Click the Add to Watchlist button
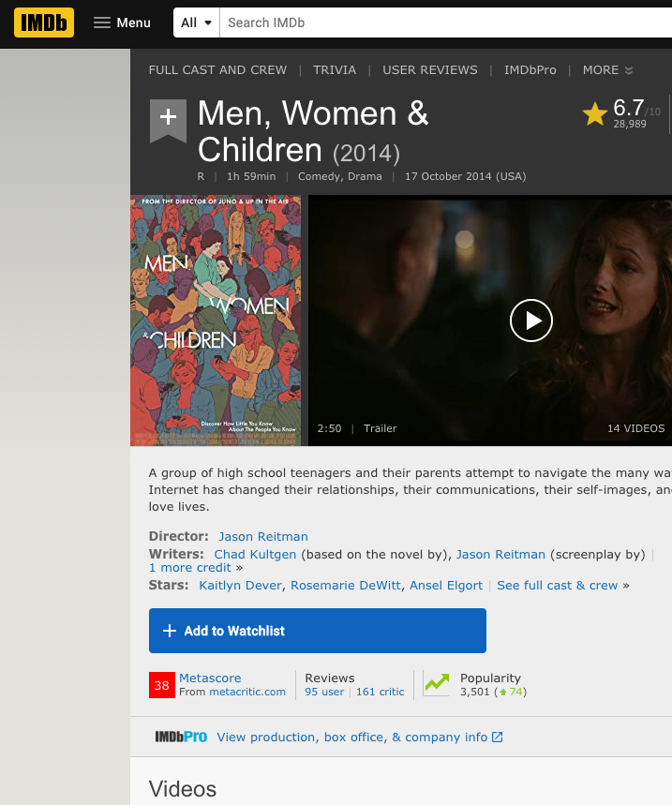 tap(318, 631)
